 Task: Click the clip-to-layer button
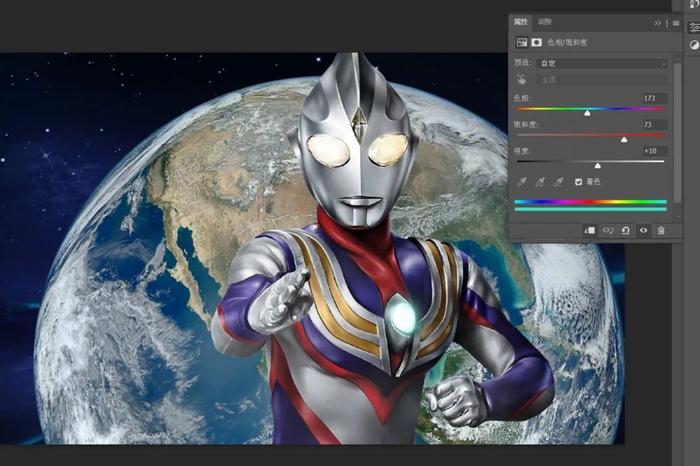(589, 230)
